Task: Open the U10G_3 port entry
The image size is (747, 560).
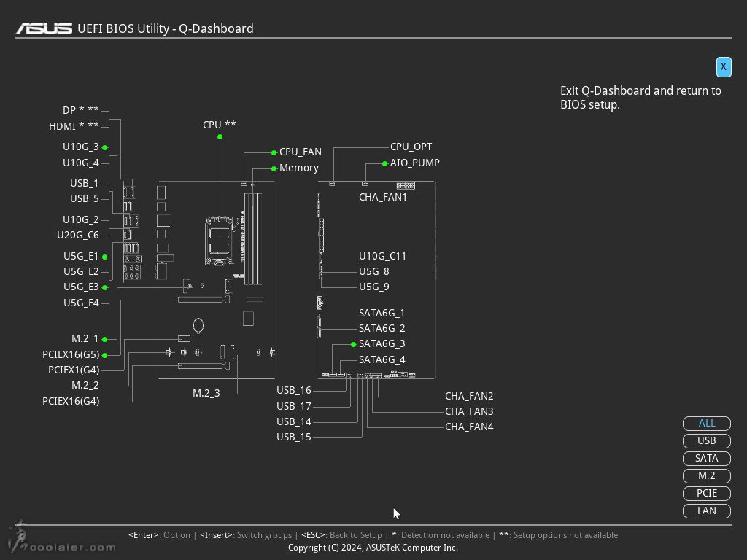Action: click(x=81, y=147)
